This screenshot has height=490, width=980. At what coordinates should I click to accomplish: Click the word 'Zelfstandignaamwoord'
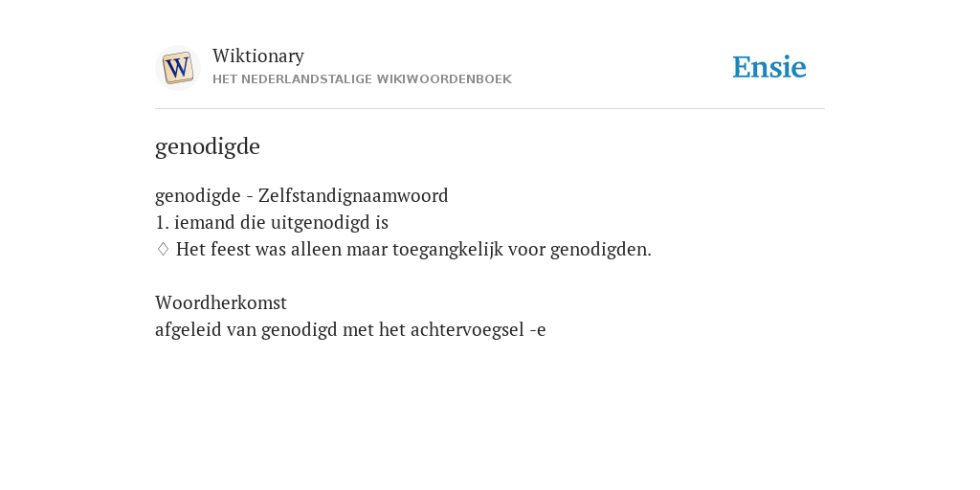[353, 196]
